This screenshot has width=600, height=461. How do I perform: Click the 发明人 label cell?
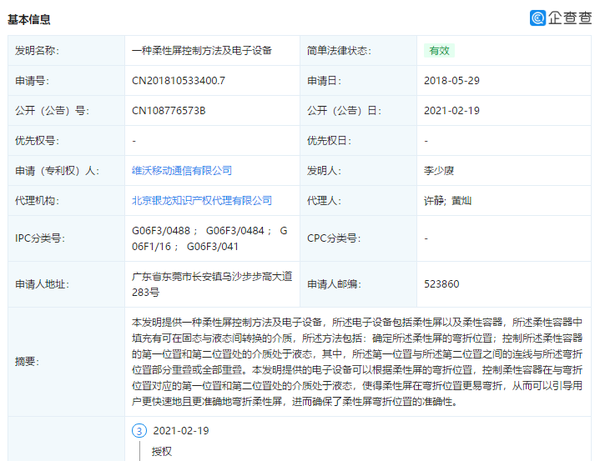point(358,171)
